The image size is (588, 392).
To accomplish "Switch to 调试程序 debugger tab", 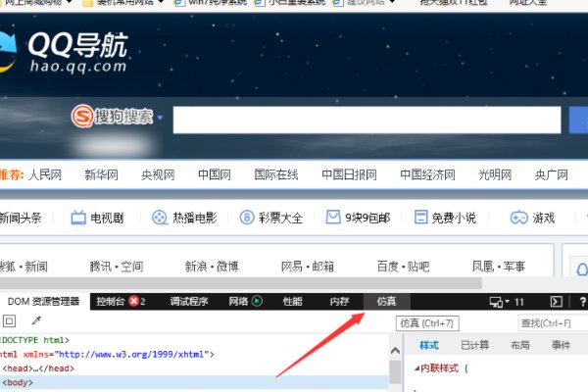I will point(188,302).
